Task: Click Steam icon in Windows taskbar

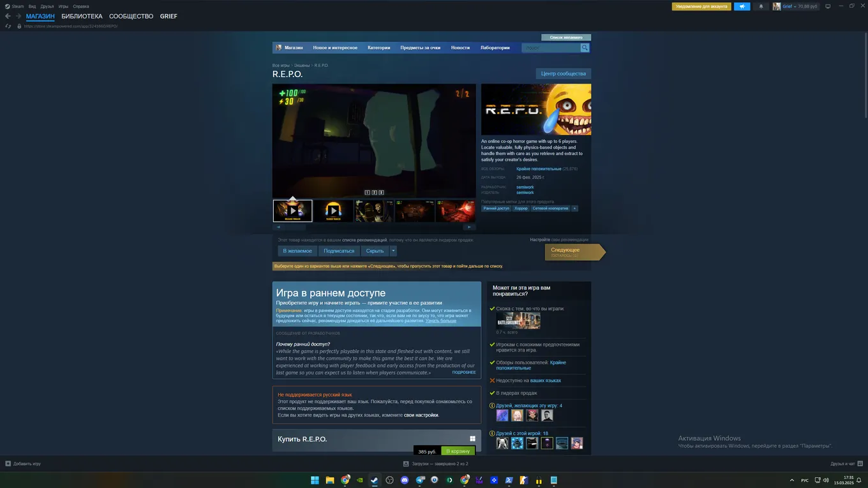Action: click(375, 480)
